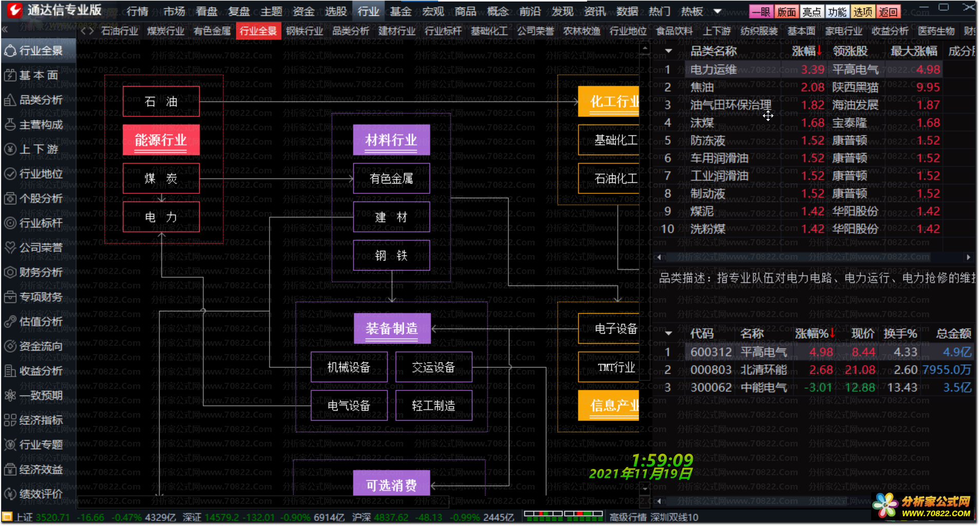The image size is (980, 526).
Task: Sort by 涨幅% column in stock table
Action: click(815, 334)
